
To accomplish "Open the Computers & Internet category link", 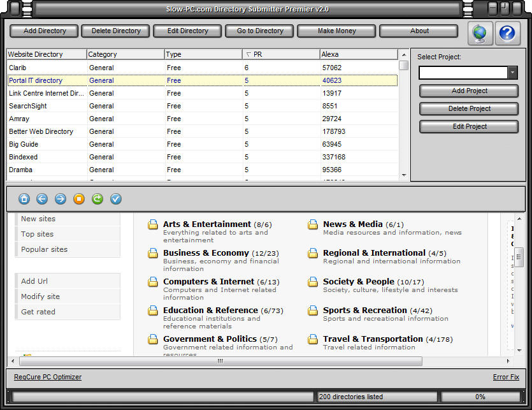I will pos(209,282).
